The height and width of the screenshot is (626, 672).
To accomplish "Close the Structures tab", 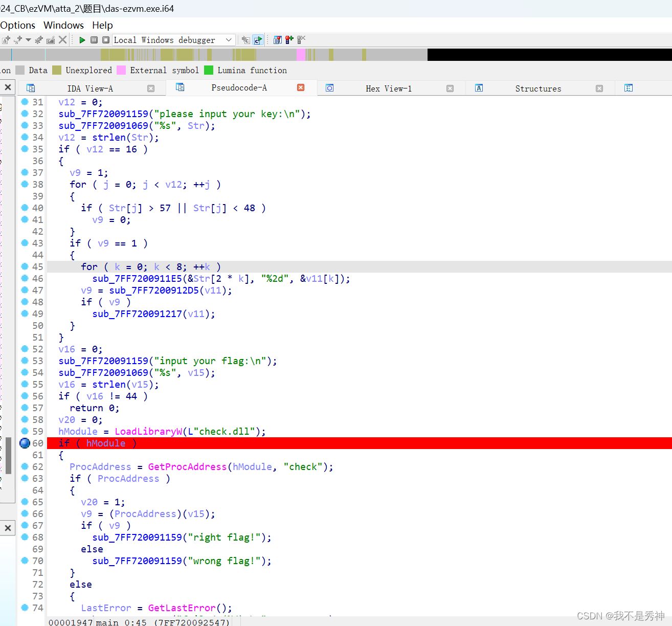I will [x=599, y=88].
